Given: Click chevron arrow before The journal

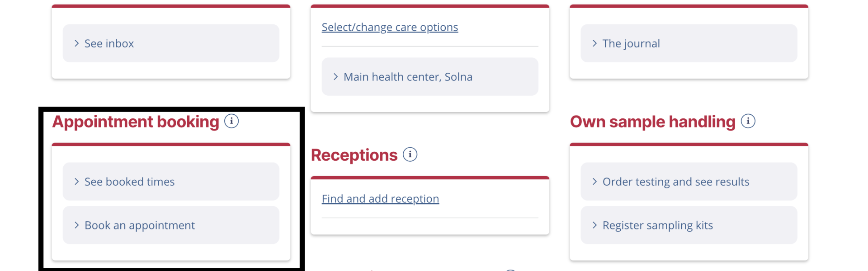Looking at the screenshot, I should coord(594,43).
